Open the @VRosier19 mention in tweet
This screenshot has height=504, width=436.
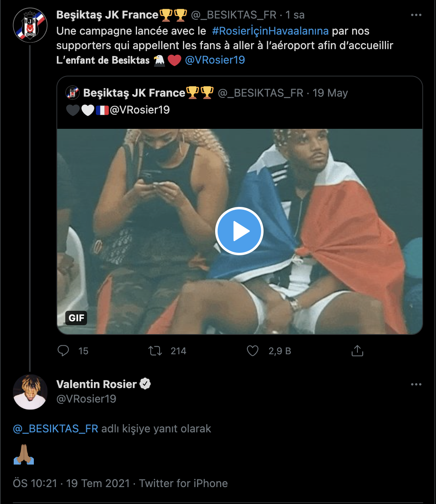click(215, 60)
